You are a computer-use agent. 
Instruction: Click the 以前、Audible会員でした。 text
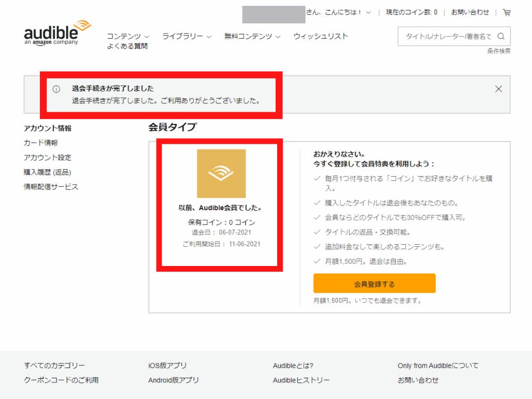(x=221, y=207)
